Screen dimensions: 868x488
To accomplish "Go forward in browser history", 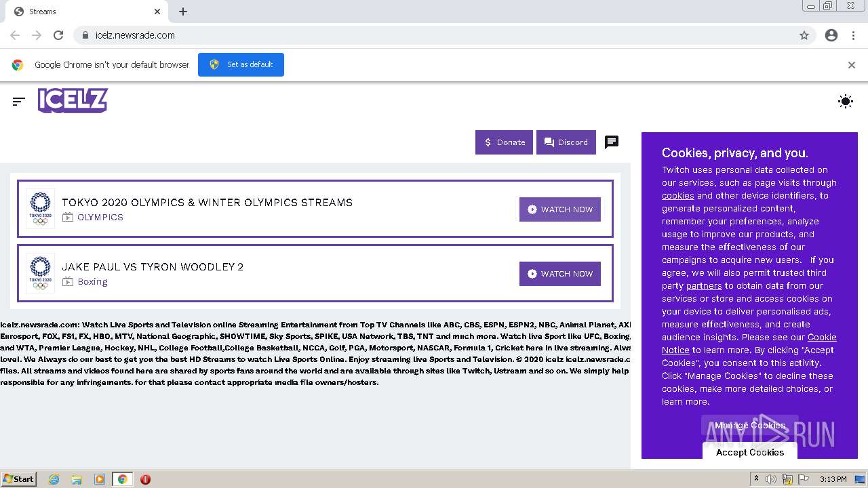I will (37, 35).
